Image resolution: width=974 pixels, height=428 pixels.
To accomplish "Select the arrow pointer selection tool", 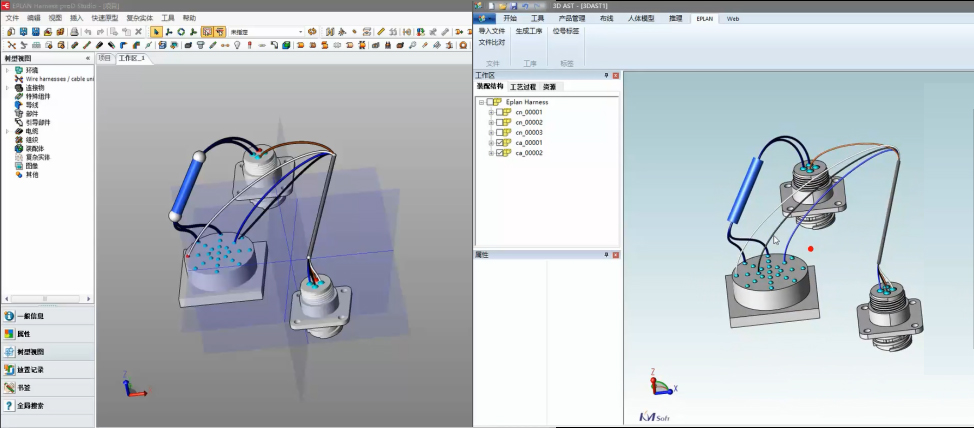I will coord(156,32).
